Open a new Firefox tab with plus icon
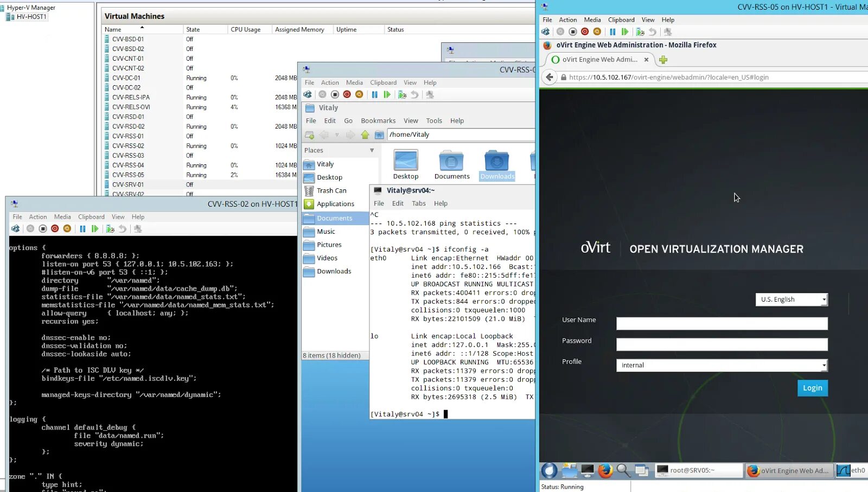 663,60
